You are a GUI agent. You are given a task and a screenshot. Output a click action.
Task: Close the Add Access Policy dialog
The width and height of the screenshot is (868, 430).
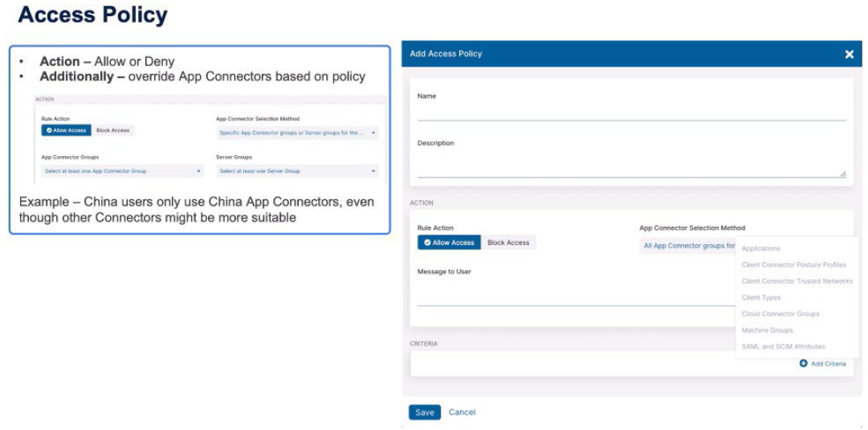[849, 54]
